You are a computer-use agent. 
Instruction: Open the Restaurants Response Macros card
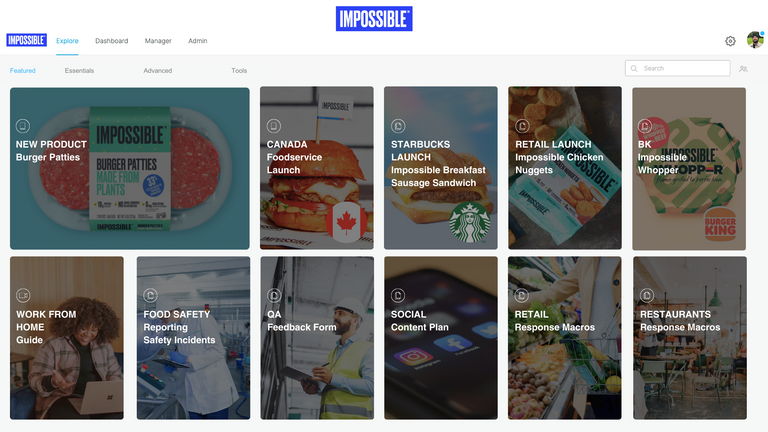pos(690,338)
